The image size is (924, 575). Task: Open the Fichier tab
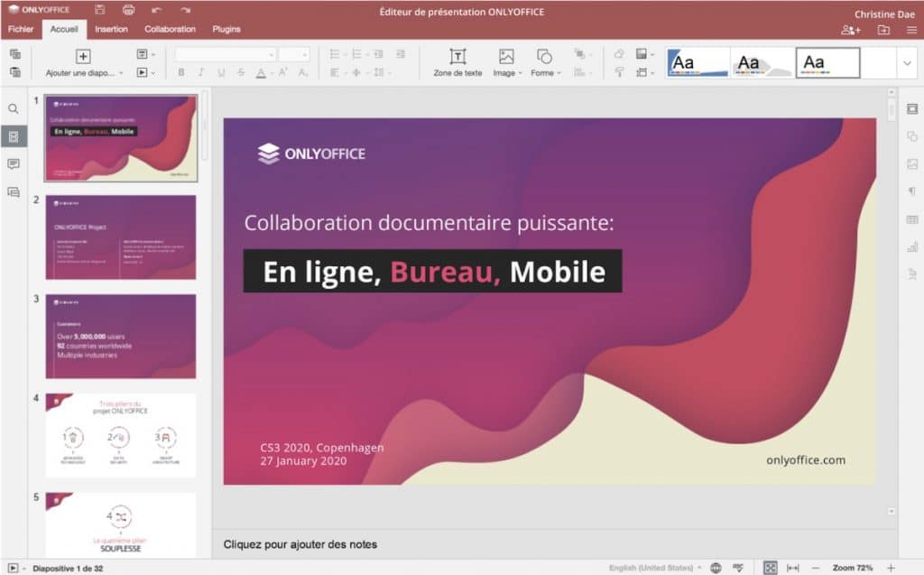pyautogui.click(x=21, y=29)
